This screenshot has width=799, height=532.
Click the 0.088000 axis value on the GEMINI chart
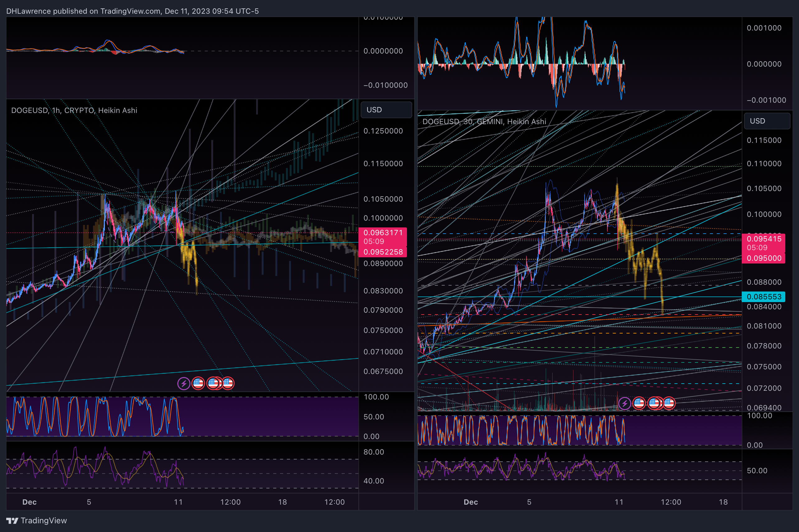click(x=764, y=282)
